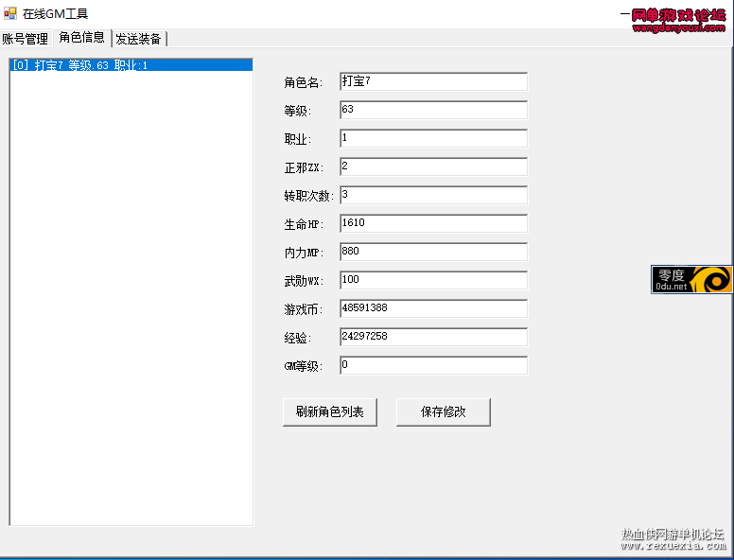Click the window title 在线GM工具
Viewport: 734px width, 560px height.
[55, 14]
